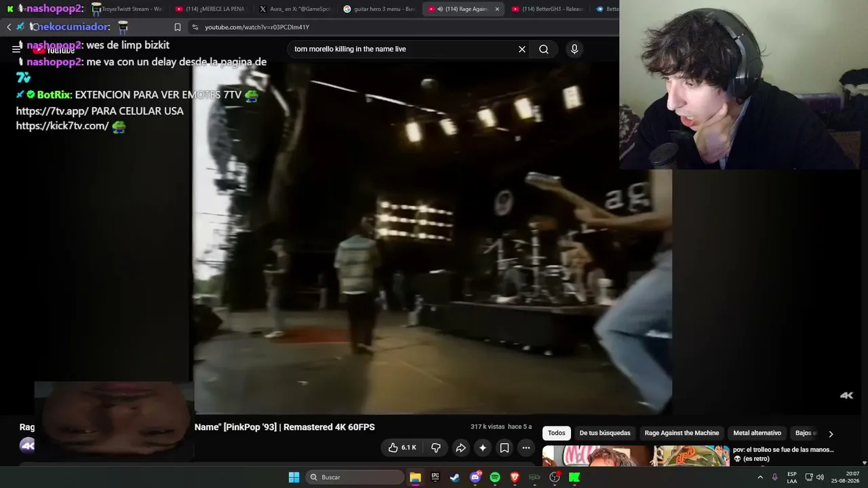Focus the YouTube search input field
The height and width of the screenshot is (488, 868).
403,49
